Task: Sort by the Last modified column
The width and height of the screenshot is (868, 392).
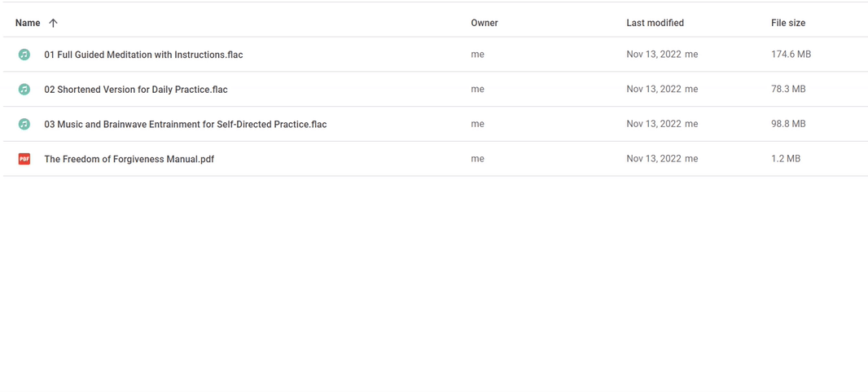Action: point(655,24)
